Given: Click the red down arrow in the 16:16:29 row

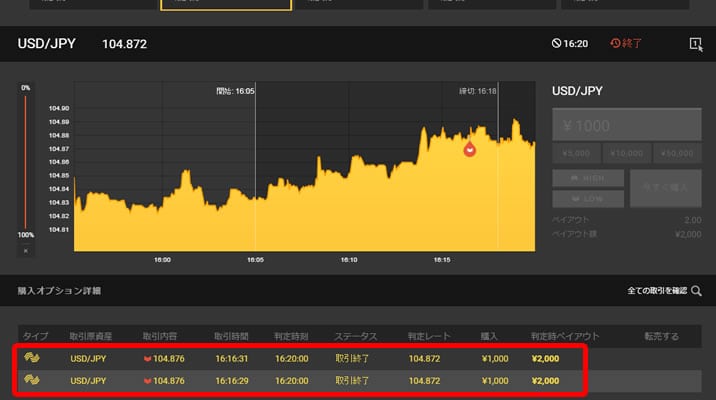Looking at the screenshot, I should [147, 381].
